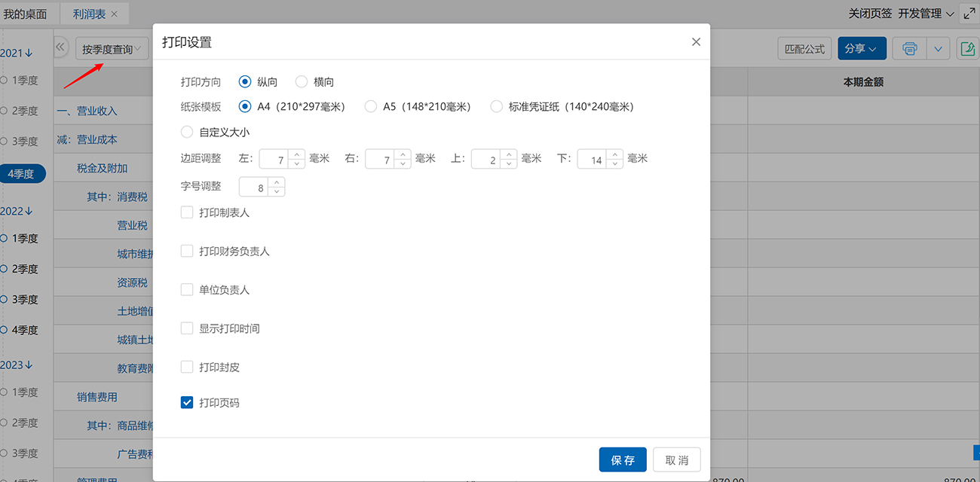Expand the 分享 dropdown button
This screenshot has width=980, height=482.
[x=862, y=49]
